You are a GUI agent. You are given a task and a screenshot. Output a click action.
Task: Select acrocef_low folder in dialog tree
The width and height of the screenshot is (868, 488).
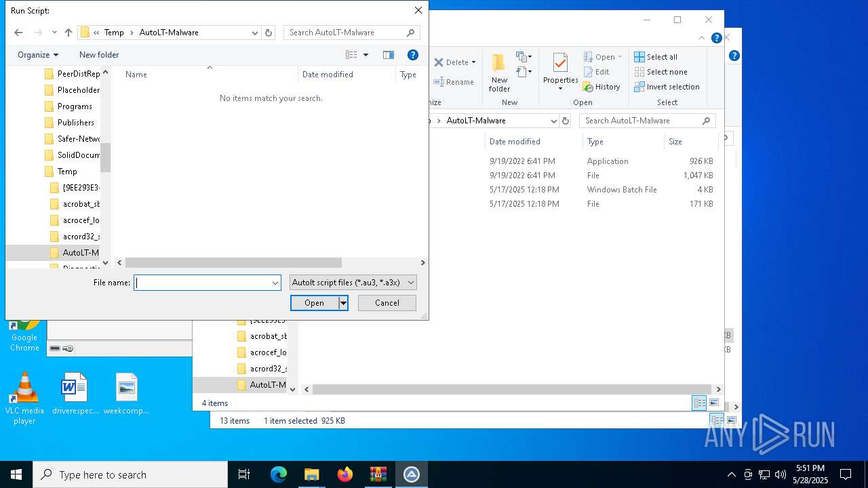75,220
